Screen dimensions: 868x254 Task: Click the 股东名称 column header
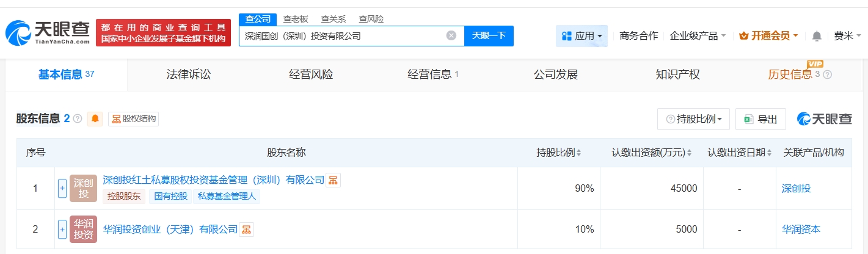point(286,153)
